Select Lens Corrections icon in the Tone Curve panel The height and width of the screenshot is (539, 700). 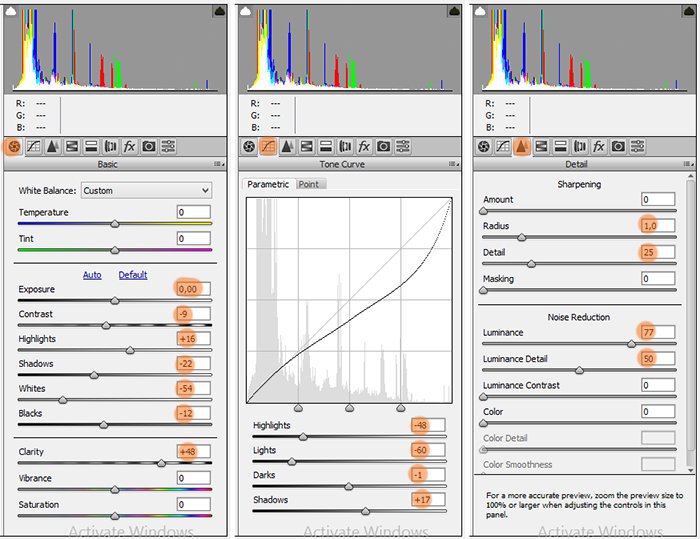point(344,146)
